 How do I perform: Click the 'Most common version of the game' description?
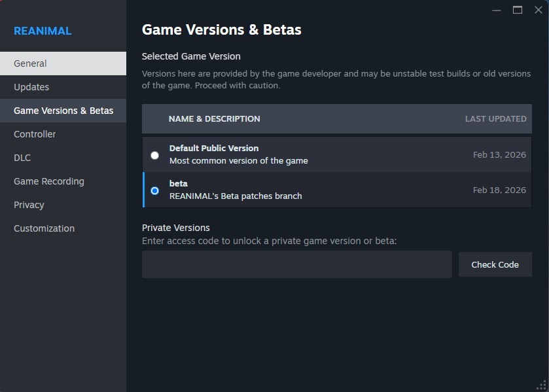point(238,161)
